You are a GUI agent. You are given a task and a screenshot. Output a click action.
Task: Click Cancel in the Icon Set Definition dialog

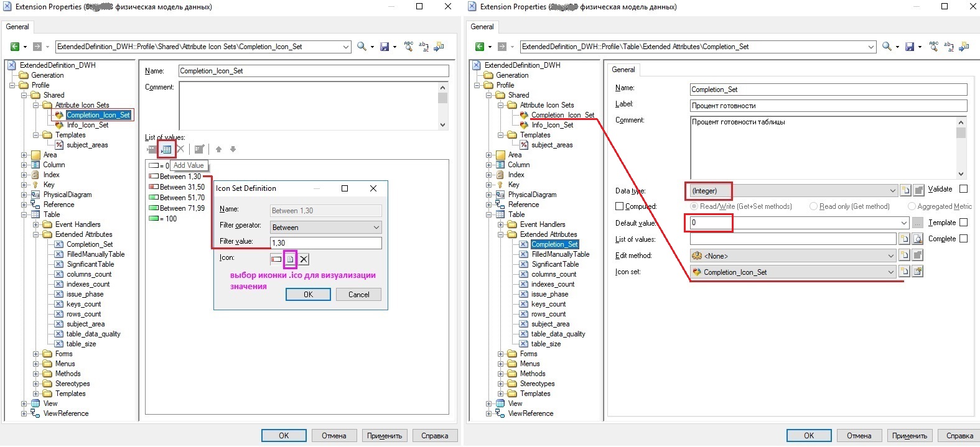coord(358,295)
